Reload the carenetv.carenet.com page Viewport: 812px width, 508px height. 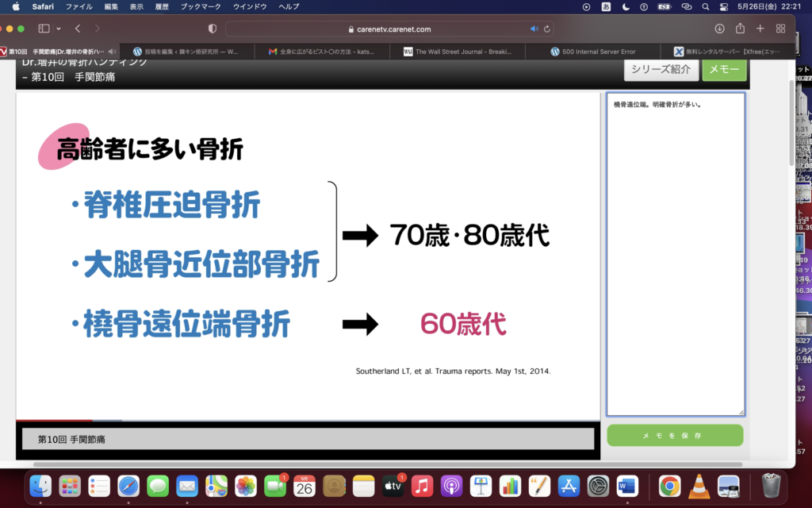click(x=546, y=28)
